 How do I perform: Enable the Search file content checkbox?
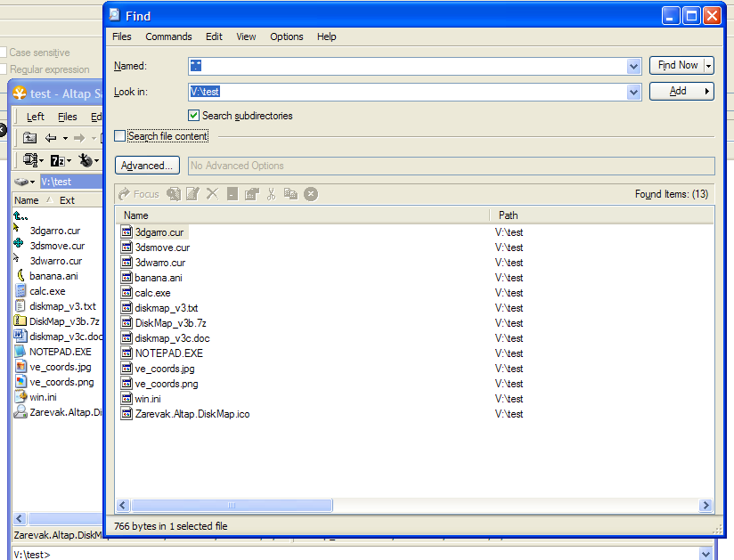pos(120,135)
